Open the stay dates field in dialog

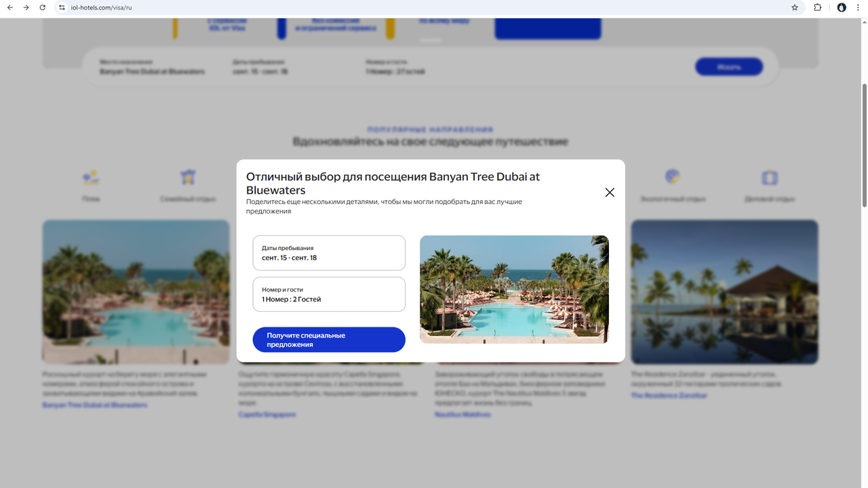[329, 253]
